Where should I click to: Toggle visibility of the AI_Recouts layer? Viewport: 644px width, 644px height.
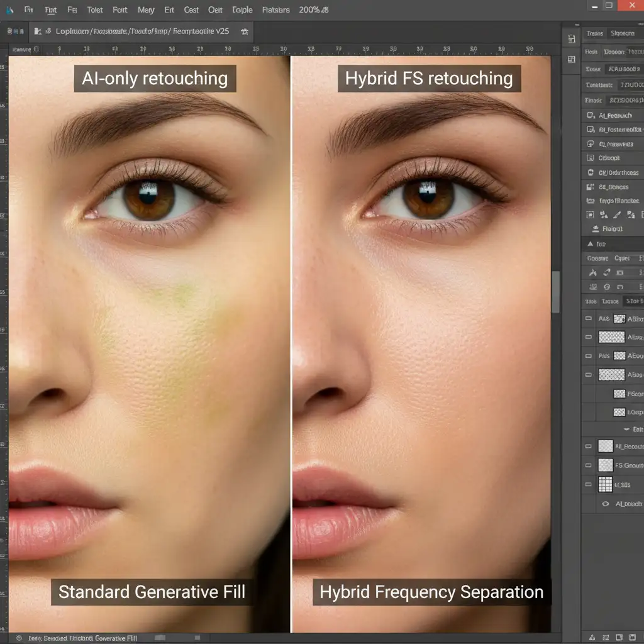tap(588, 446)
